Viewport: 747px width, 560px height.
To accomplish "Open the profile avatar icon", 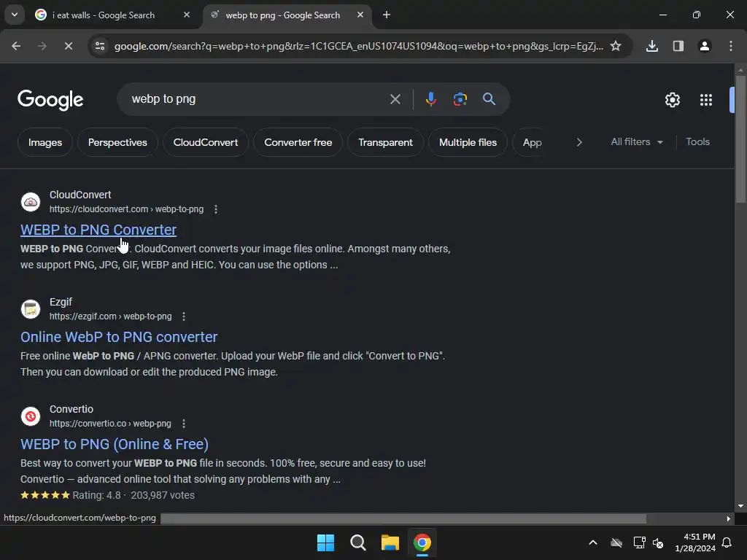I will [x=705, y=46].
